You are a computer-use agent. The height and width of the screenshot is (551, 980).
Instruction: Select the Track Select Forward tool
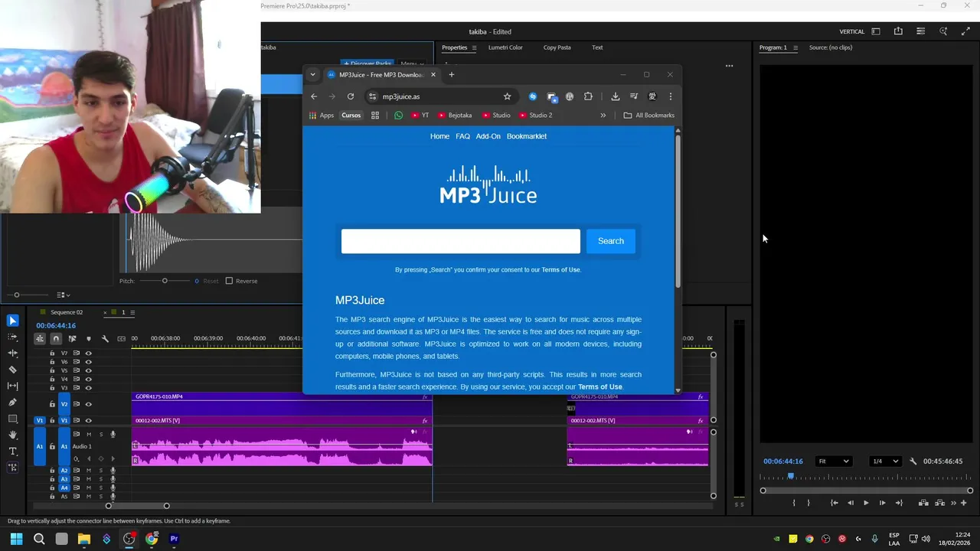12,337
